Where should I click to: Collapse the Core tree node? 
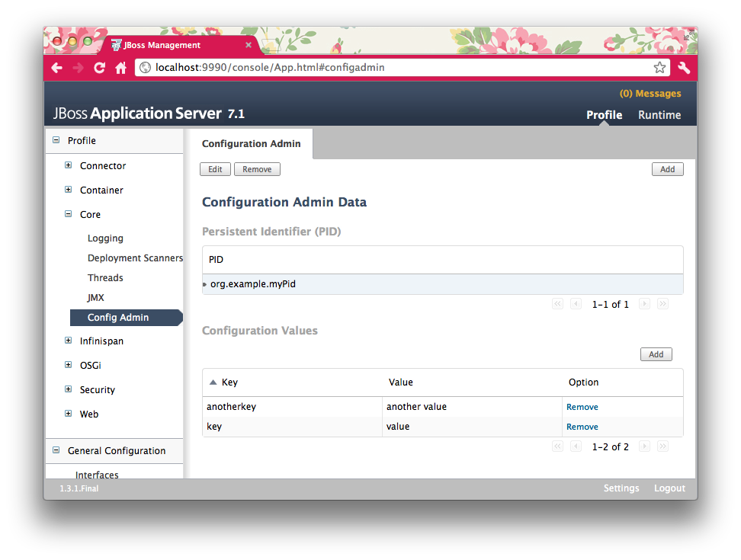pyautogui.click(x=69, y=214)
